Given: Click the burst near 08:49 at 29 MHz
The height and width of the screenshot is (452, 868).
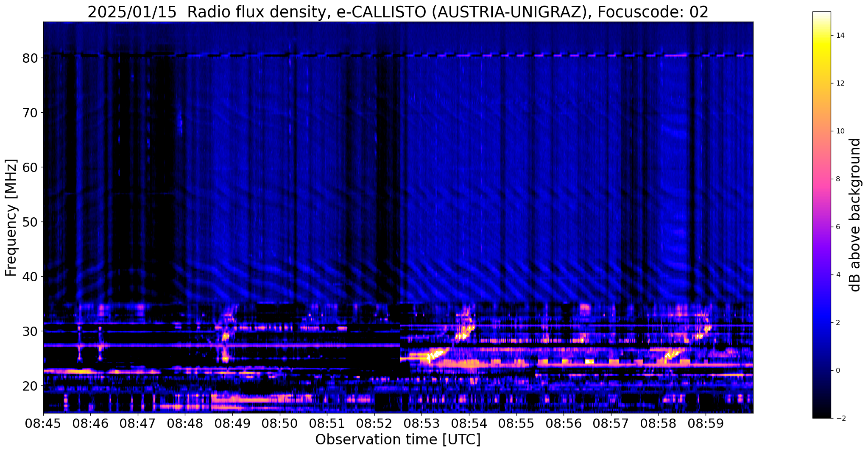Looking at the screenshot, I should point(225,336).
